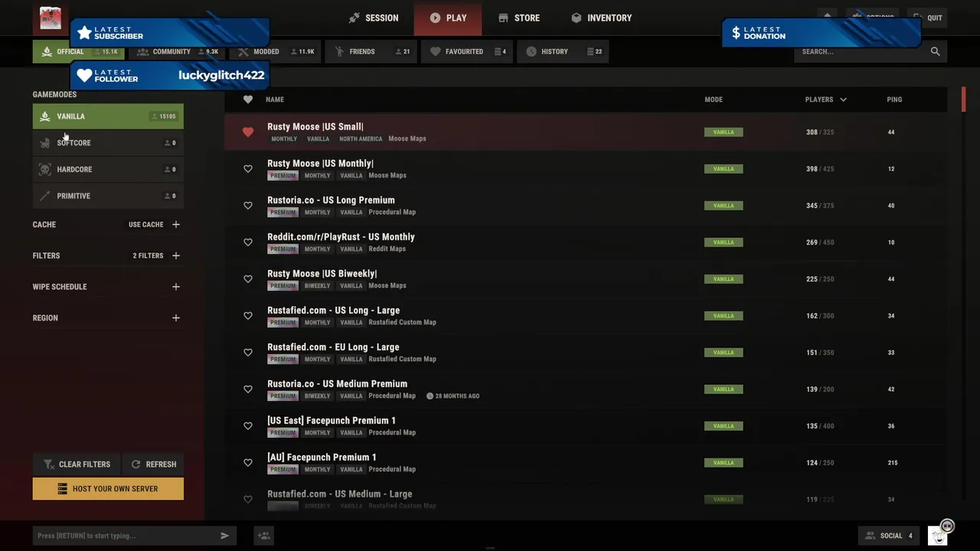
Task: Open the Social panel button
Action: coord(889,536)
